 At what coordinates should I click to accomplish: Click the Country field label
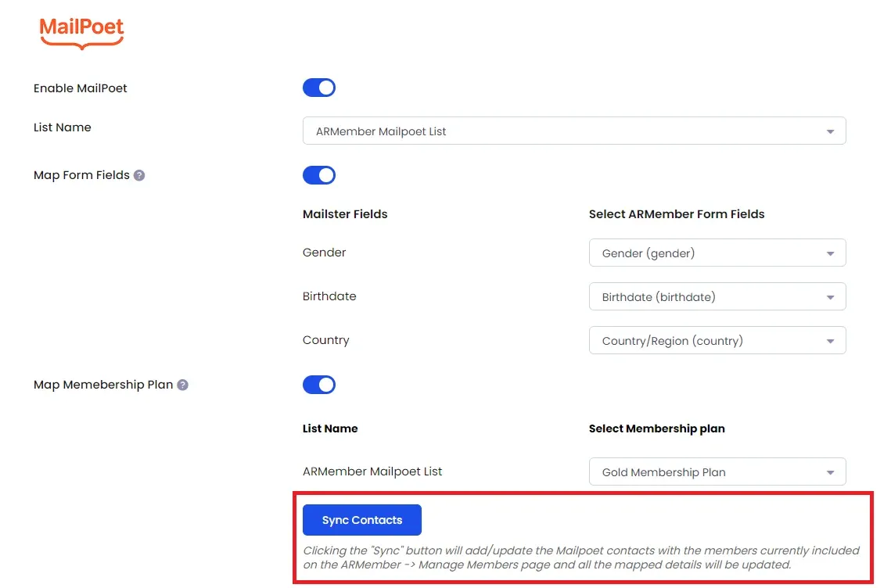pyautogui.click(x=326, y=340)
